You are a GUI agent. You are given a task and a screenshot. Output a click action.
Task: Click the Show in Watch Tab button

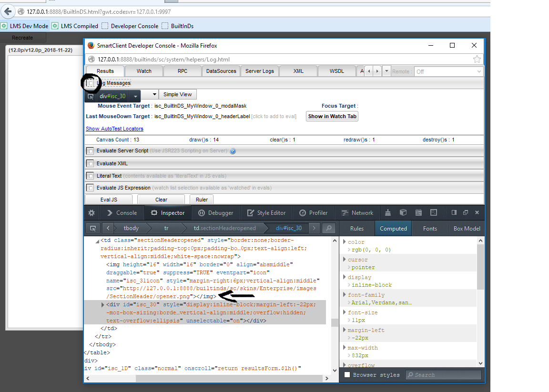tap(332, 116)
